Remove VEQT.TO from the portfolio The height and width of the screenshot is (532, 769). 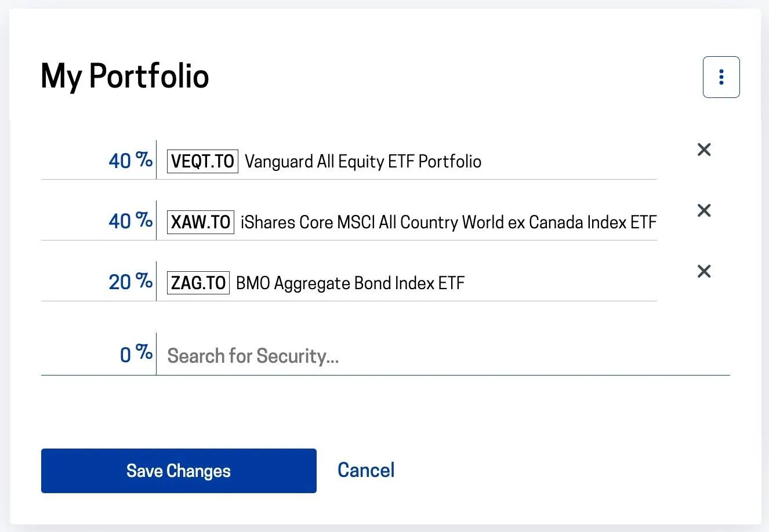point(704,150)
